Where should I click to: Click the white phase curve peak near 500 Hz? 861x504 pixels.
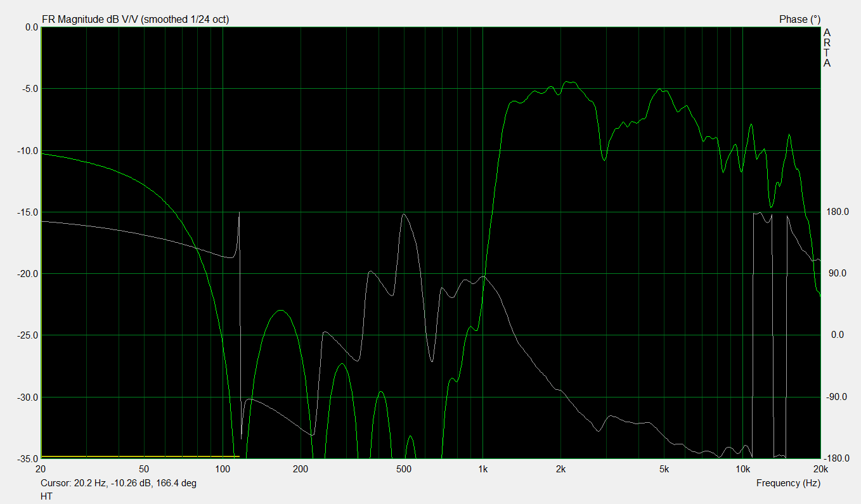(403, 214)
